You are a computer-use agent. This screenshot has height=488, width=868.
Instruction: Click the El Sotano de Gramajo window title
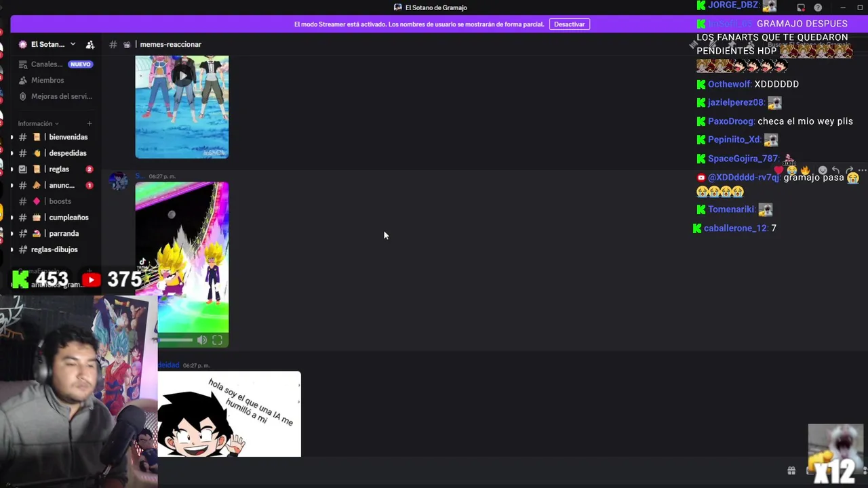[x=436, y=7]
